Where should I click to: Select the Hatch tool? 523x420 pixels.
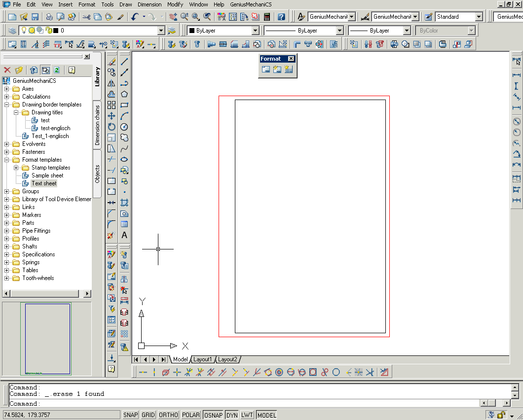(x=124, y=203)
